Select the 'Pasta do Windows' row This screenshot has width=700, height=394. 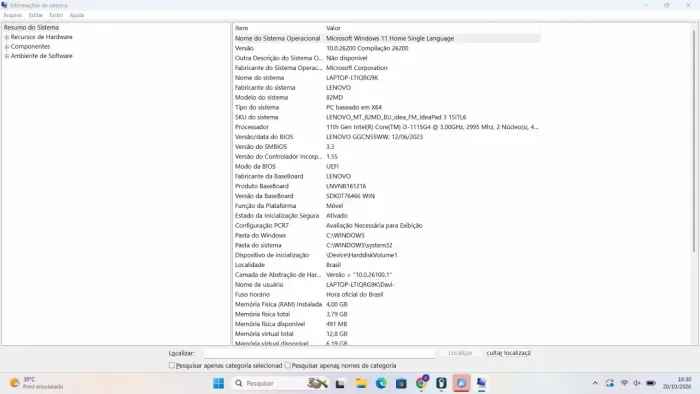pos(387,235)
